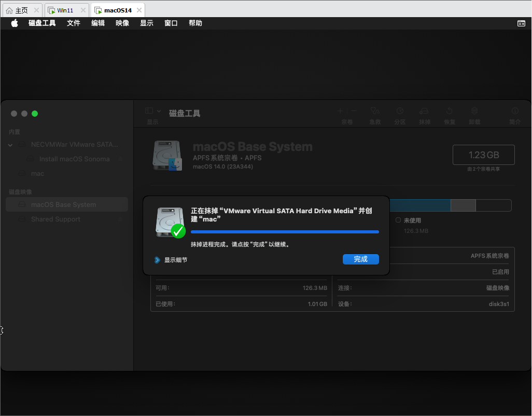Click the green zoom window button
This screenshot has width=532, height=416.
(x=35, y=114)
